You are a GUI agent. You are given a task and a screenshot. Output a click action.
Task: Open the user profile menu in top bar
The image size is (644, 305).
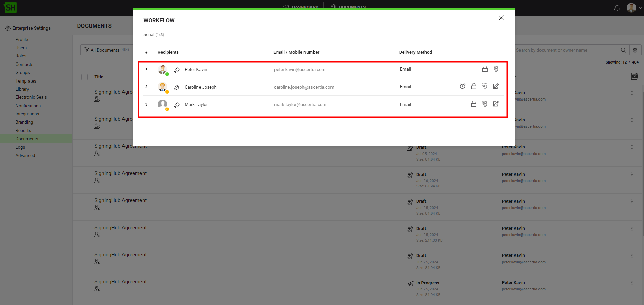[x=634, y=8]
